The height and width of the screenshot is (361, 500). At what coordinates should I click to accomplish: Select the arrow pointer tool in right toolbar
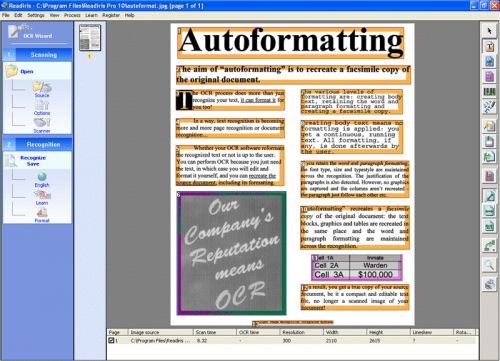(x=489, y=31)
